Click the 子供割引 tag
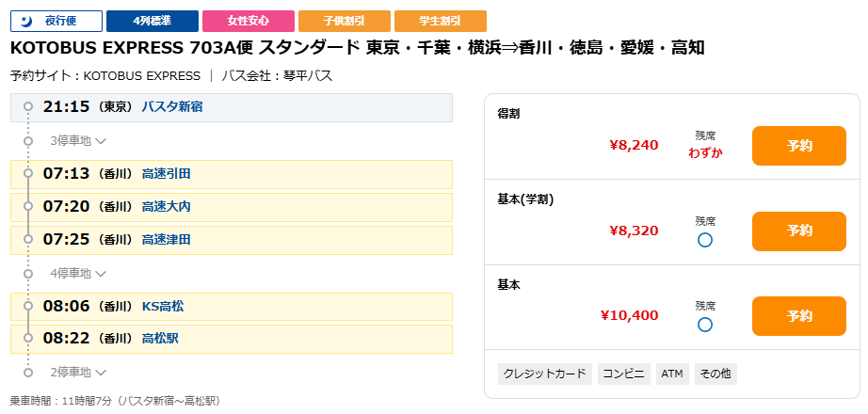 pyautogui.click(x=345, y=21)
